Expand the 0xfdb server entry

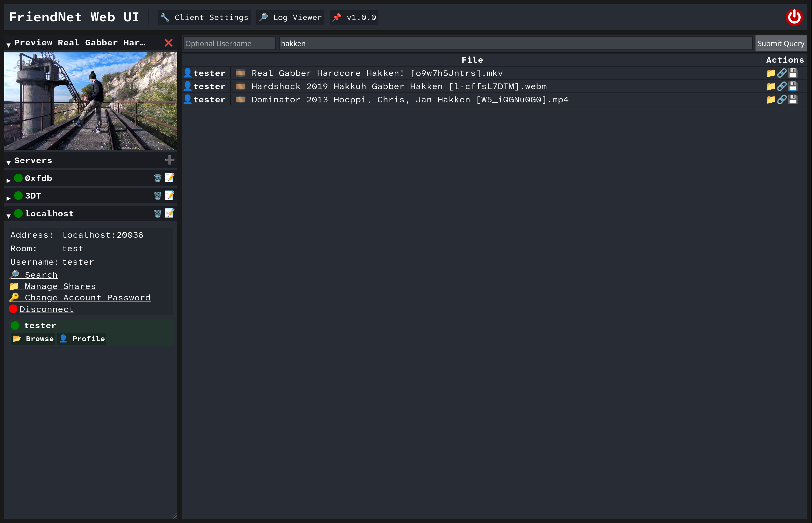tap(8, 180)
